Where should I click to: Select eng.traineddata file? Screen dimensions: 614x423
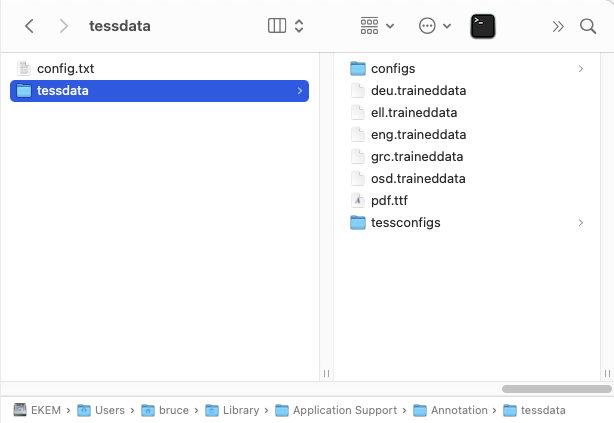pyautogui.click(x=418, y=135)
